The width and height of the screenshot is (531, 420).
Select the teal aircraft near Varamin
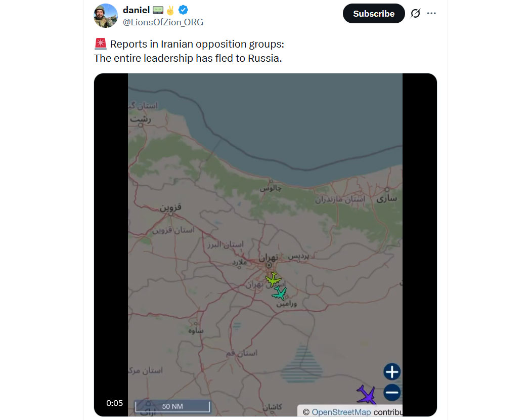(x=280, y=293)
